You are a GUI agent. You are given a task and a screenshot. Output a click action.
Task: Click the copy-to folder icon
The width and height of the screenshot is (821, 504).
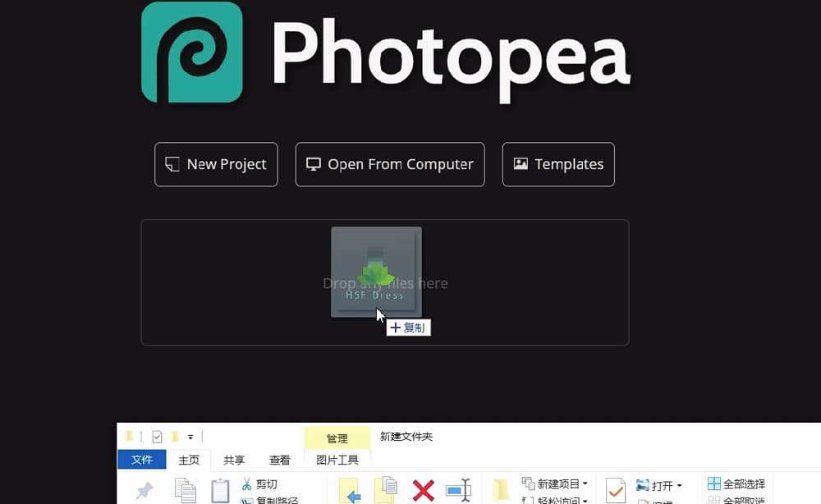[x=385, y=490]
